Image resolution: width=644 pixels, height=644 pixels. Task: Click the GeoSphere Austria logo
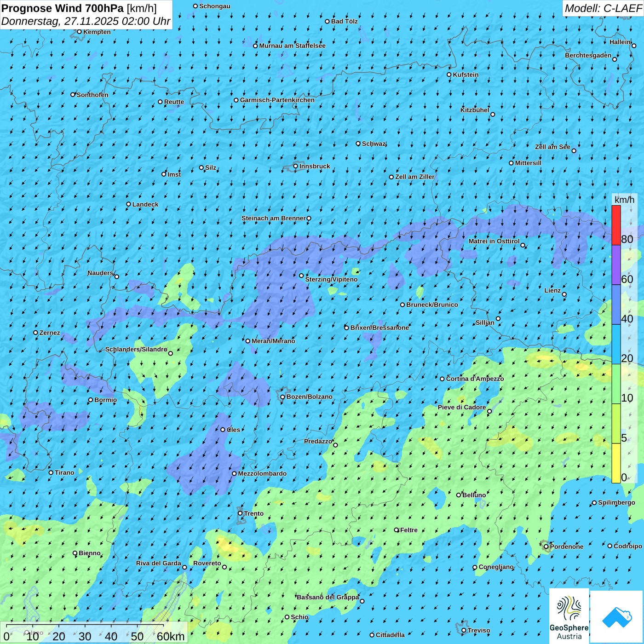(569, 616)
